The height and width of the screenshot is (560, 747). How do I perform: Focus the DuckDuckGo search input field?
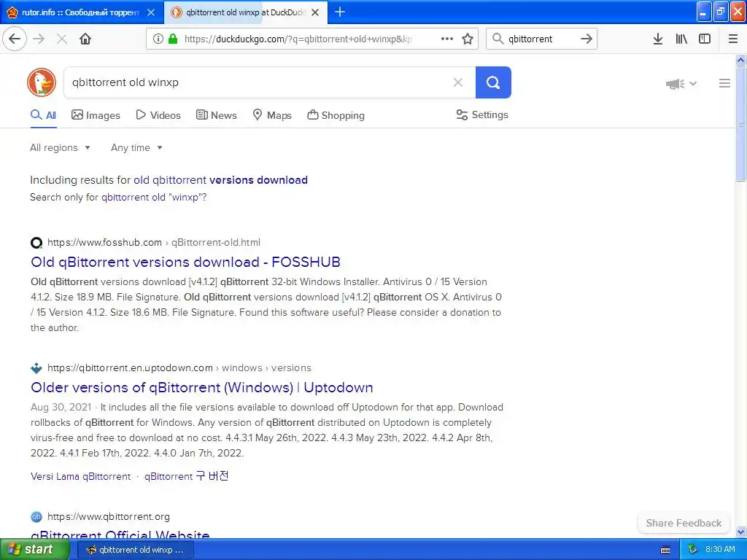(x=258, y=82)
